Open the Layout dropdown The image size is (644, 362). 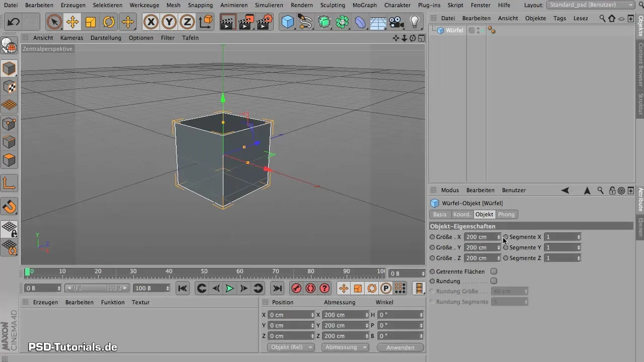coord(590,5)
